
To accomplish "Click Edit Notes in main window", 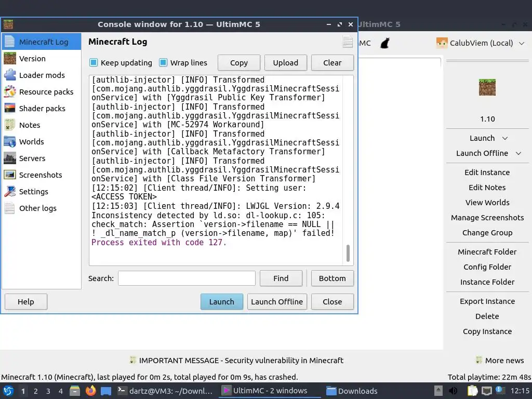I will tap(487, 187).
